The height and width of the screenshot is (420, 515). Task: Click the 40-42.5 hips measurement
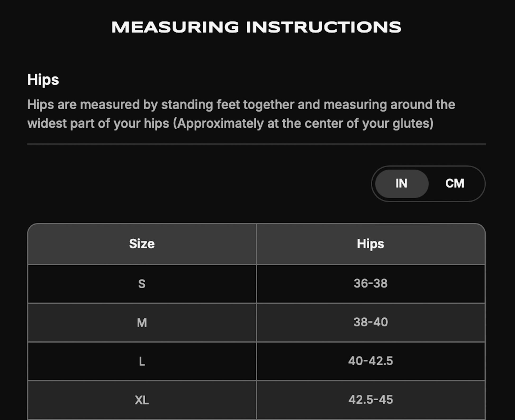click(370, 361)
